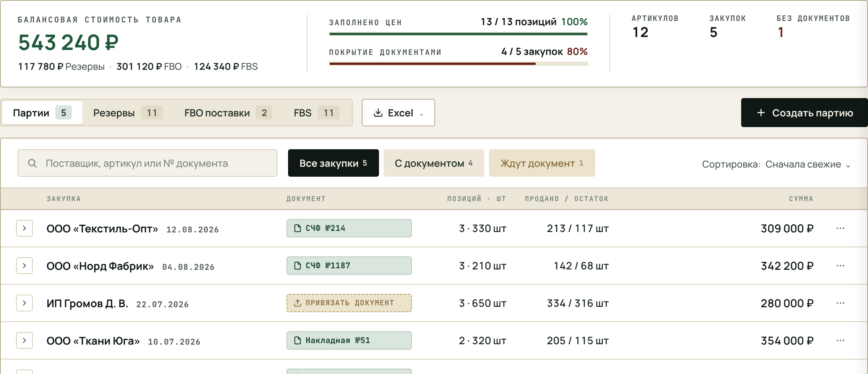868x374 pixels.
Task: Expand the ООО «Текстиль-Опт» purchase row
Action: click(x=24, y=228)
